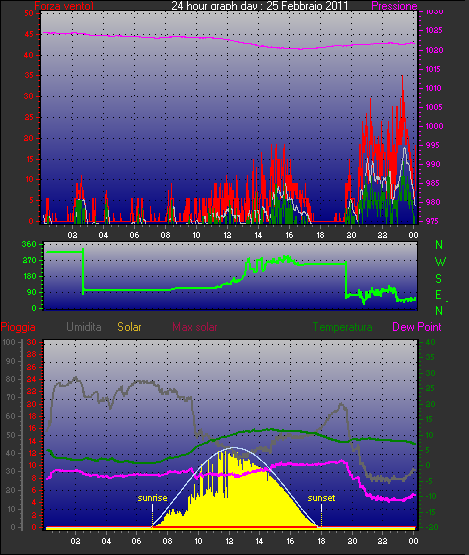Click the 'S' wind direction letter
Viewport: 469px width, 555px height.
pyautogui.click(x=439, y=279)
